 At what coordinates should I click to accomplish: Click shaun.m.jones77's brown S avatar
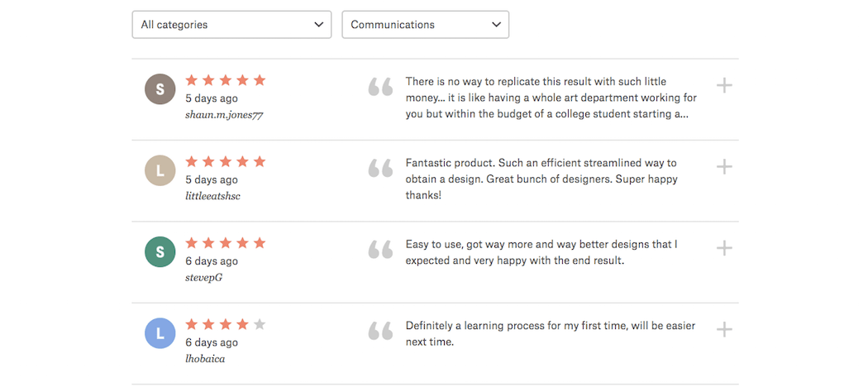[x=160, y=89]
